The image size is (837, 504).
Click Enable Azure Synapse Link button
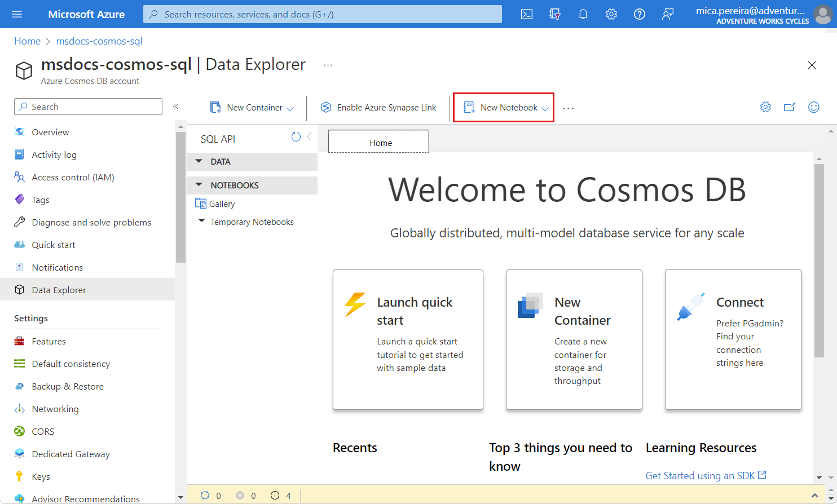(378, 107)
